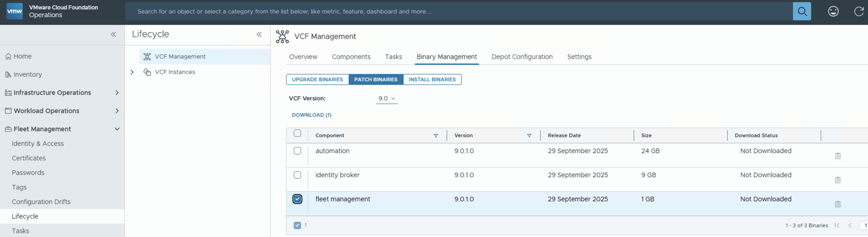
Task: Filter the Component column using funnel icon
Action: (x=436, y=135)
